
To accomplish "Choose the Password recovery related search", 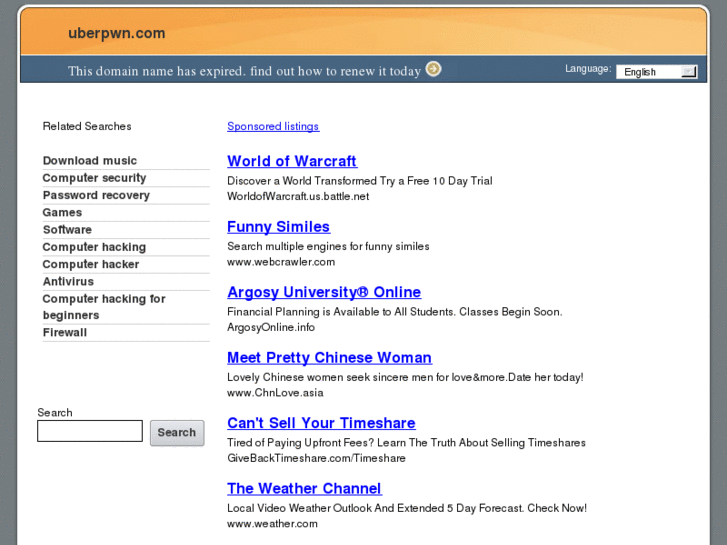I will pyautogui.click(x=96, y=195).
